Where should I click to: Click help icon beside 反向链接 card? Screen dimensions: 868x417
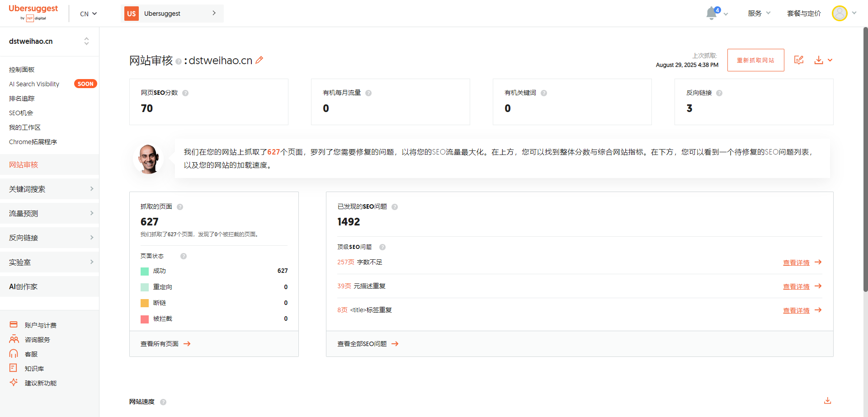pyautogui.click(x=719, y=93)
